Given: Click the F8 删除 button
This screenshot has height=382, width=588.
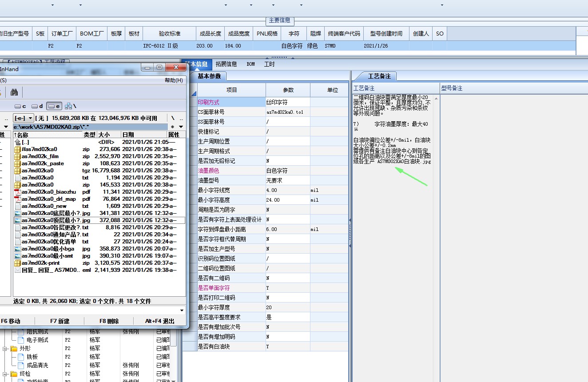Looking at the screenshot, I should tap(109, 321).
